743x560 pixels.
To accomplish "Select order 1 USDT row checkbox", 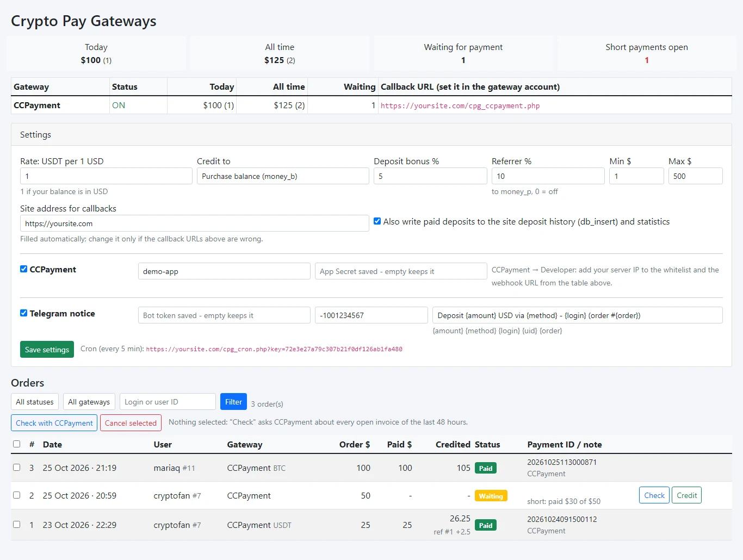I will 17,525.
